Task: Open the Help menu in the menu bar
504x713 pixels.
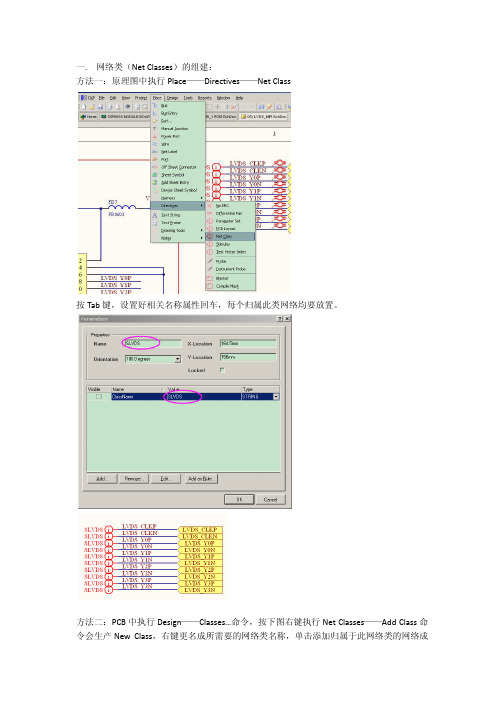Action: [x=239, y=98]
